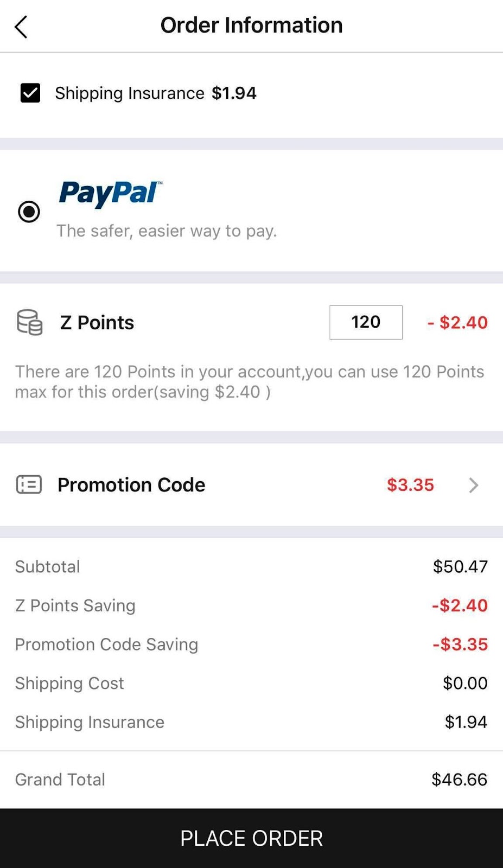Screen dimensions: 503x868
Task: Tap the Promotion Code label
Action: [131, 484]
